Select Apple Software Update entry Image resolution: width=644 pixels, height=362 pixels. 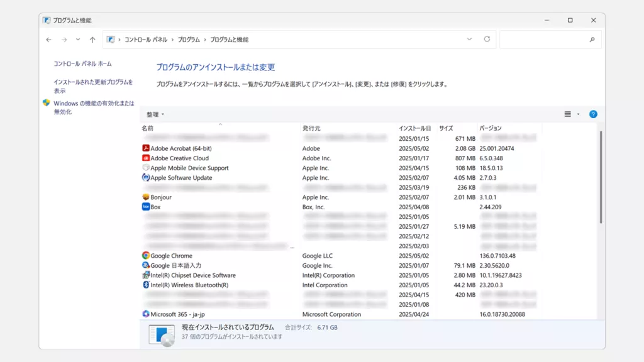pos(340,178)
